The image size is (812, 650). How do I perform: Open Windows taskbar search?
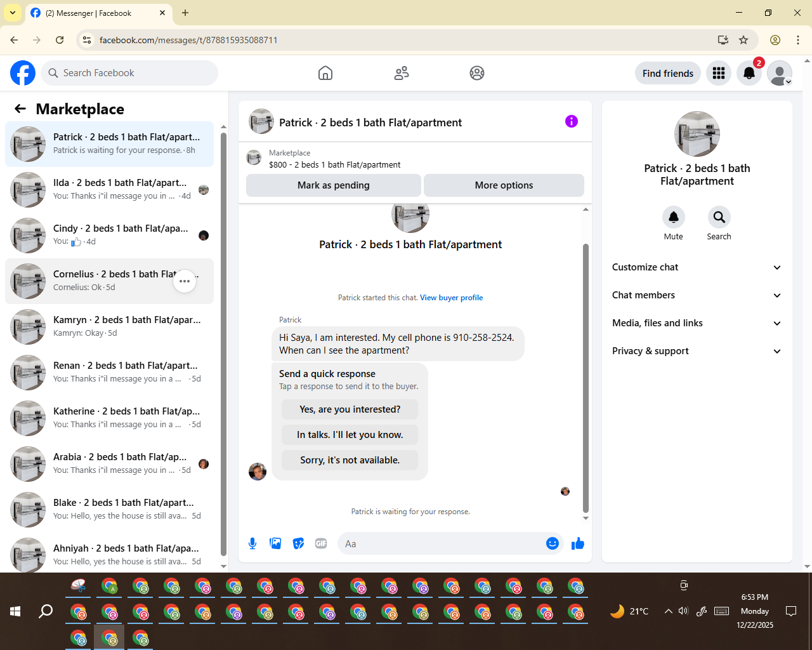pyautogui.click(x=46, y=611)
